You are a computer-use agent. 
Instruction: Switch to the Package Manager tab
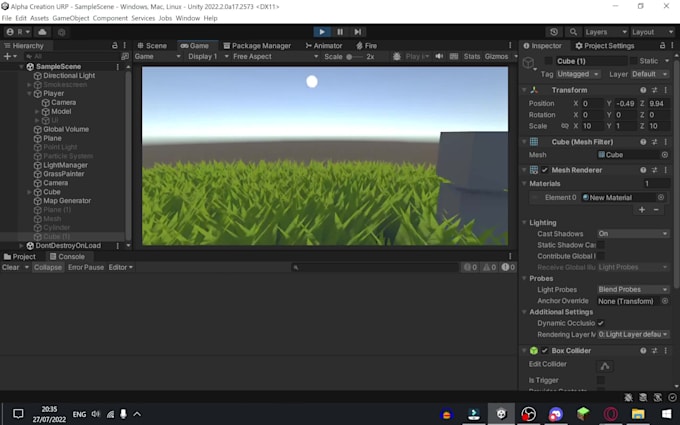(257, 46)
